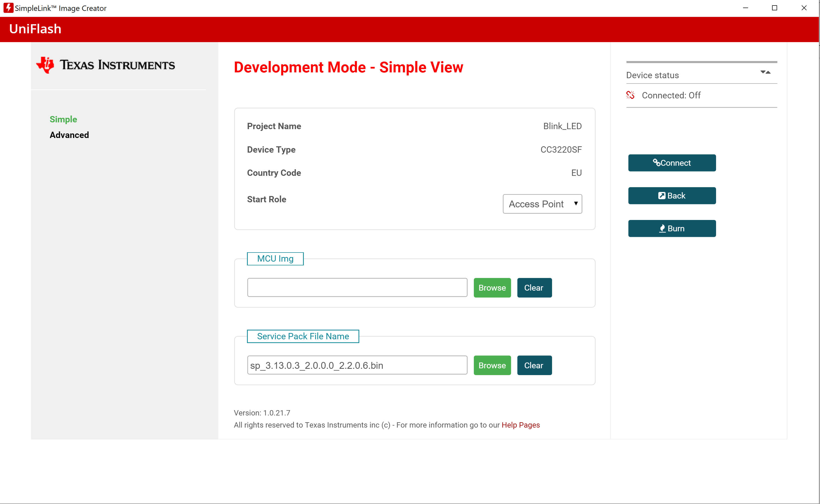
Task: Minimize the Image Creator window
Action: (745, 8)
